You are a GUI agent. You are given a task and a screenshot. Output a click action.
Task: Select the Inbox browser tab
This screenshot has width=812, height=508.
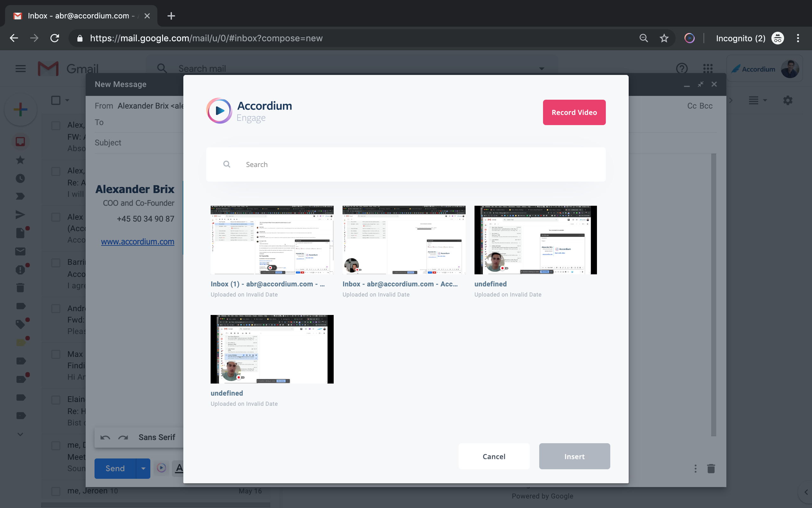(81, 16)
